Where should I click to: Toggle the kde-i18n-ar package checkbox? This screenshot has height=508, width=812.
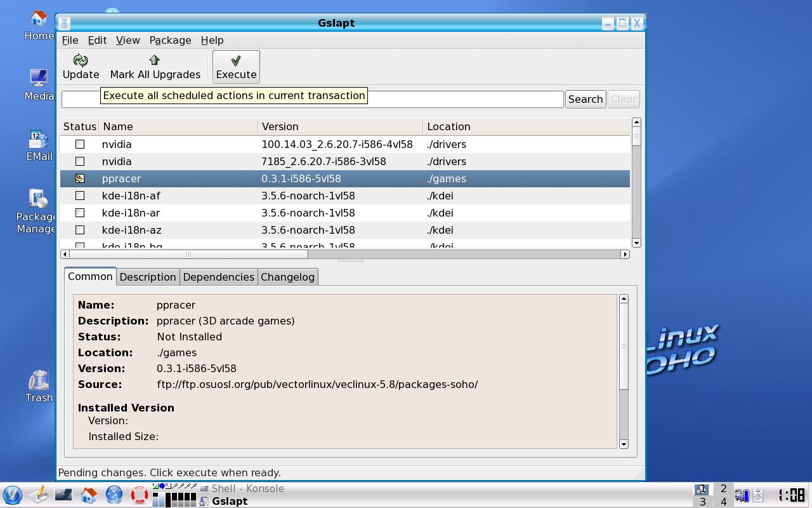click(80, 213)
